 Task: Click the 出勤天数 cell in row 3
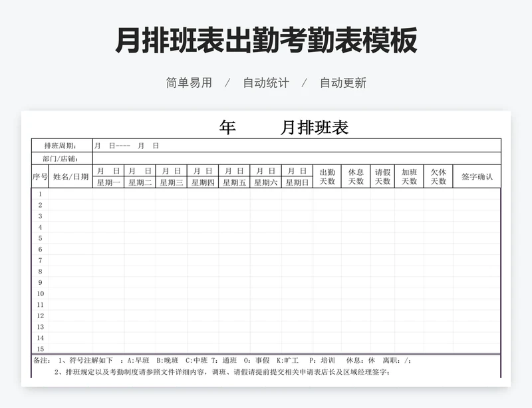[x=327, y=216]
